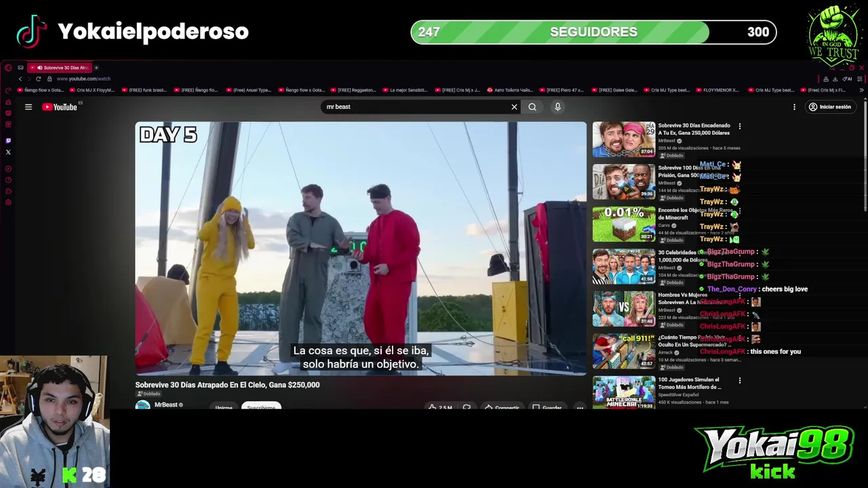Open the Opera AI (Aria) toolbar button
The height and width of the screenshot is (488, 868).
[x=847, y=79]
